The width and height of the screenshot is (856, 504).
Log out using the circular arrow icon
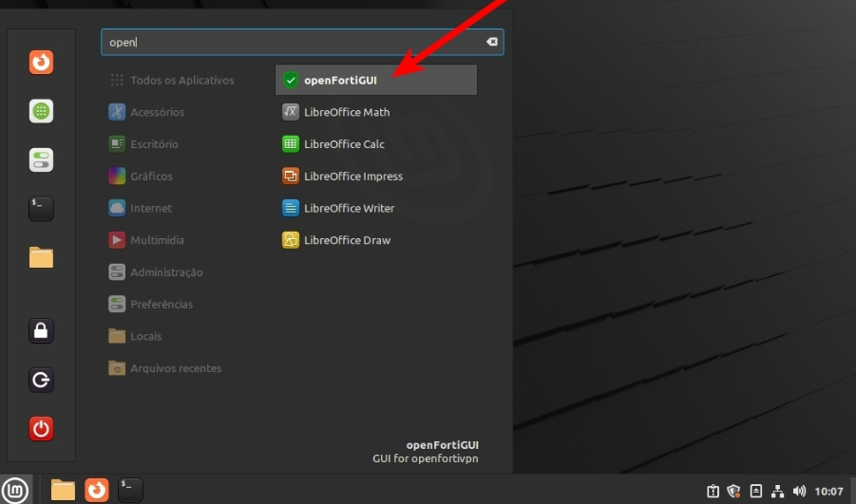coord(41,380)
